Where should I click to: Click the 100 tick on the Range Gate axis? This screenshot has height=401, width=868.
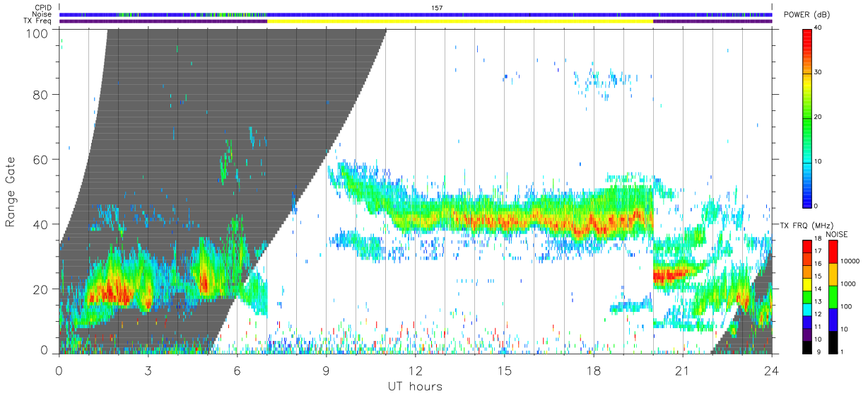coord(36,32)
